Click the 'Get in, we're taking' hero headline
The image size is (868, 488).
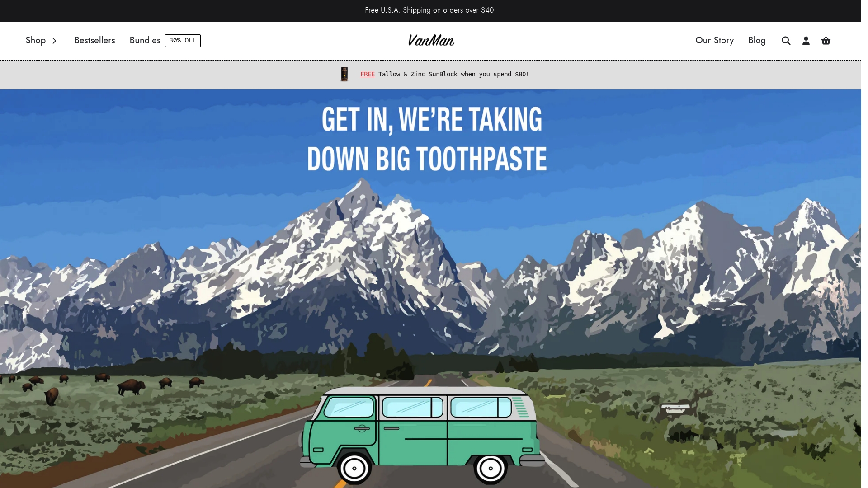(432, 119)
